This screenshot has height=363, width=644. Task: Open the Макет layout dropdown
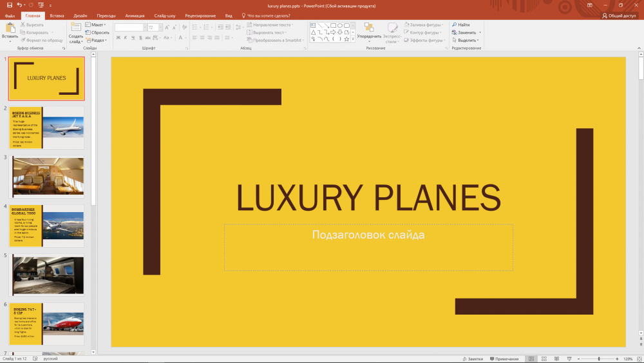click(96, 25)
